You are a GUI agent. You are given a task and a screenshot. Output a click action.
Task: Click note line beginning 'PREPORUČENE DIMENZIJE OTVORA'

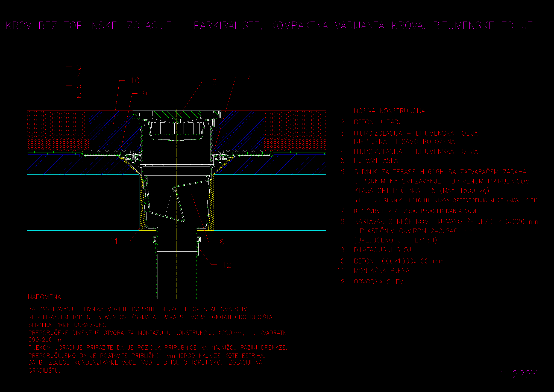(158, 333)
